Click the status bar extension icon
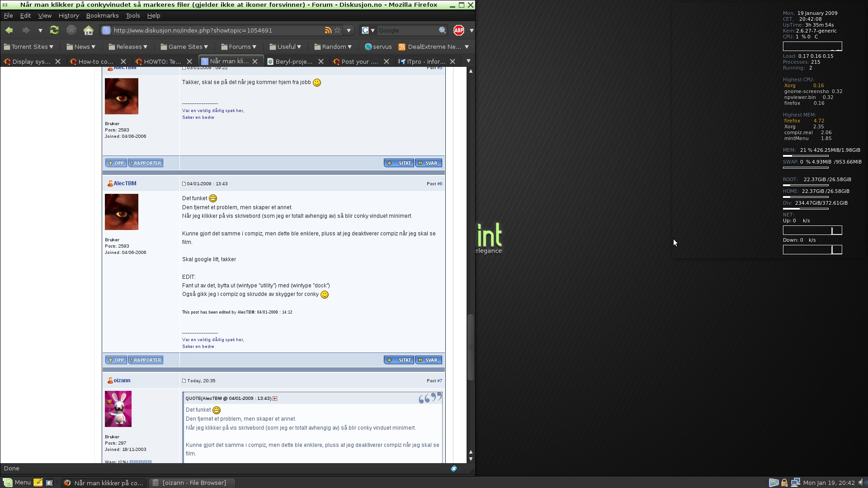868x488 pixels. 454,469
